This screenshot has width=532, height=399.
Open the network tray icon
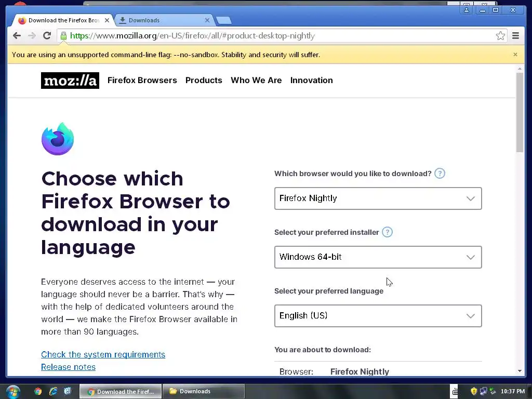pyautogui.click(x=483, y=392)
